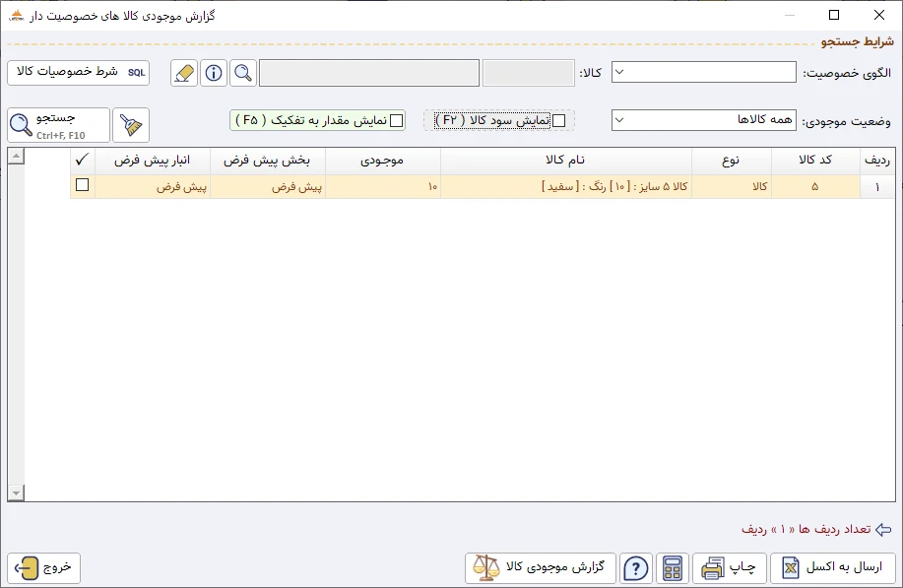This screenshot has height=588, width=903.
Task: Open گزارش موجودی کالا report button
Action: (541, 568)
